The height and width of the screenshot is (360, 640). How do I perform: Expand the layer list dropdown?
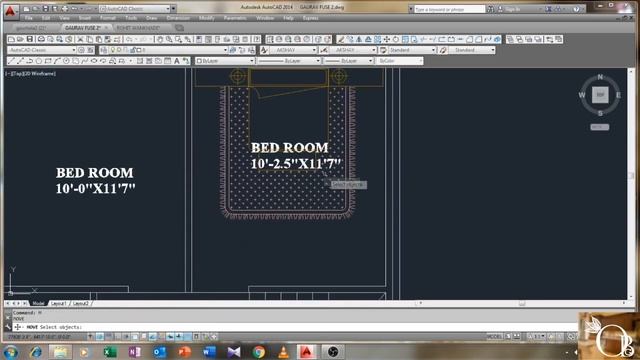click(225, 50)
